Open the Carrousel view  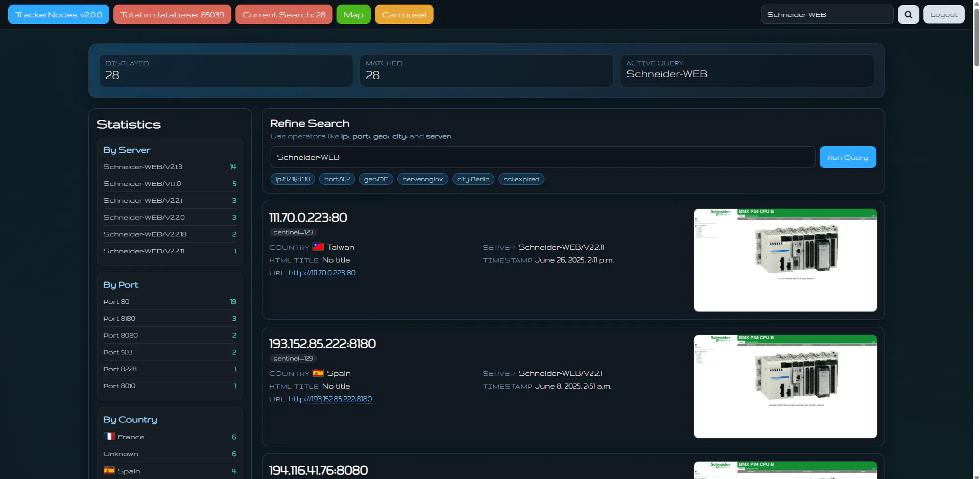point(404,14)
